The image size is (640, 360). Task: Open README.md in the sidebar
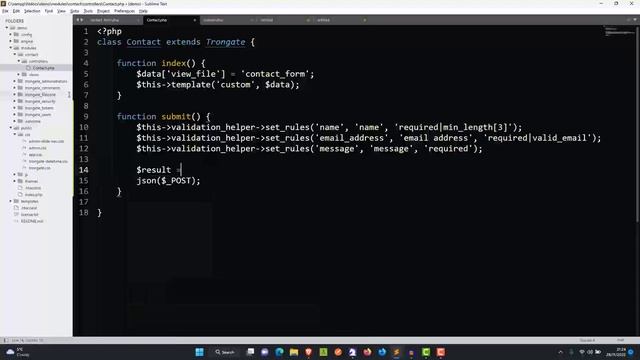(32, 221)
